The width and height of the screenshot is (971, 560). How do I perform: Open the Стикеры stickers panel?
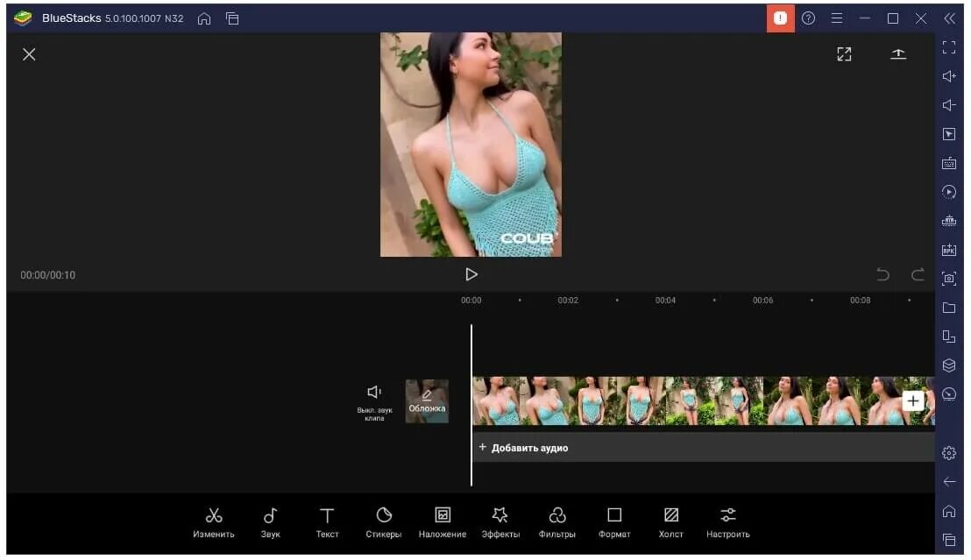click(x=383, y=523)
